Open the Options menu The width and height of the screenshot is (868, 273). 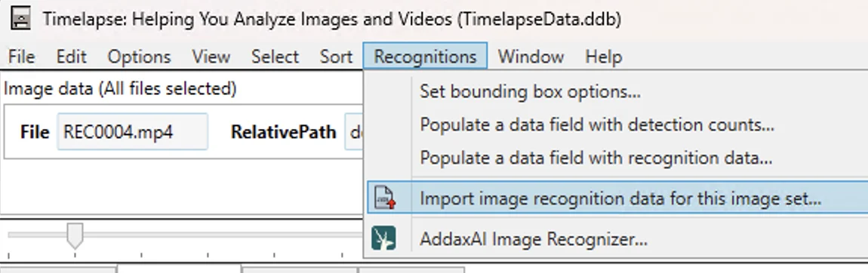[x=139, y=57]
